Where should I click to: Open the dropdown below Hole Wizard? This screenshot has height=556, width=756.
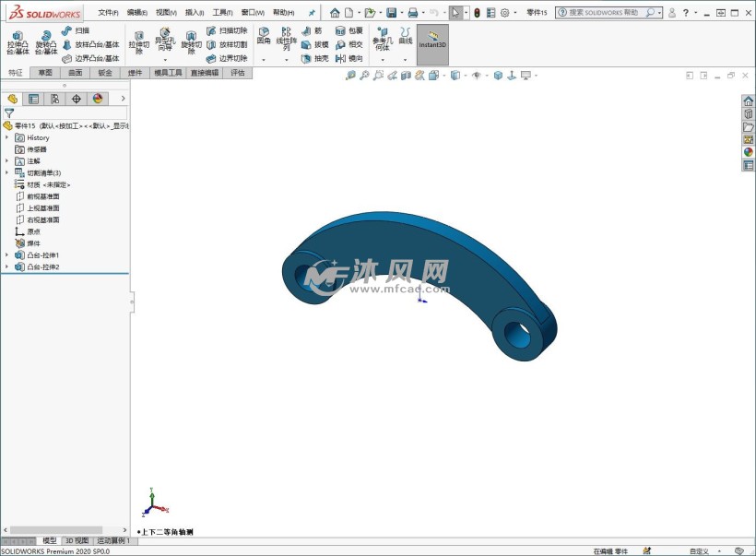(165, 60)
